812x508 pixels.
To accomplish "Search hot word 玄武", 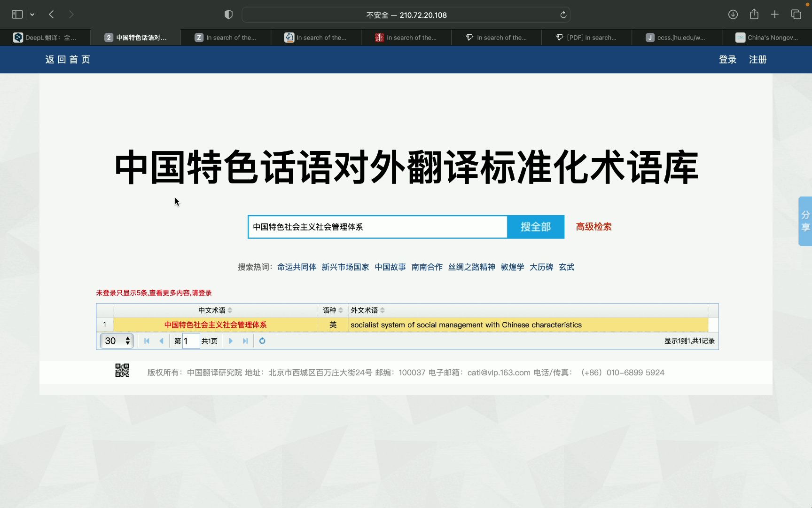I will 566,267.
